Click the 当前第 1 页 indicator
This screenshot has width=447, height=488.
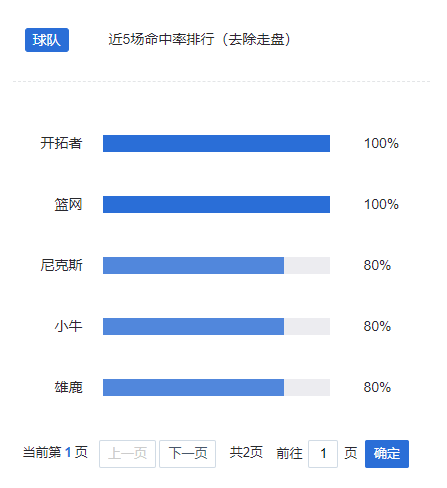[x=55, y=453]
